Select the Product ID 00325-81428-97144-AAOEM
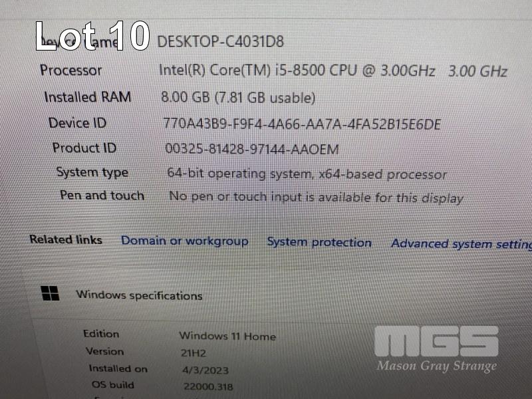The image size is (532, 399). click(252, 149)
